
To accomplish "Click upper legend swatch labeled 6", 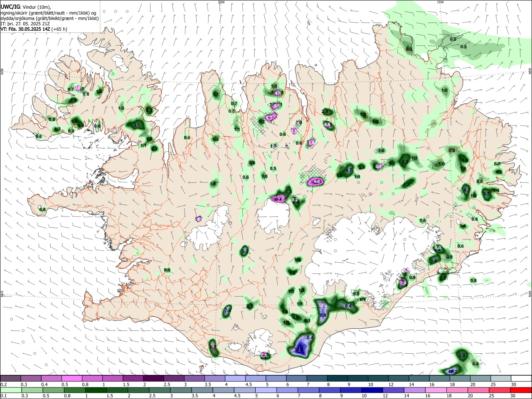I will (x=296, y=378).
